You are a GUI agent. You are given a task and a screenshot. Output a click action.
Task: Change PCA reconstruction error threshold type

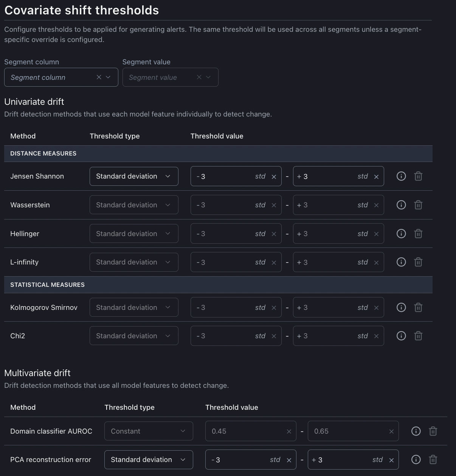click(x=149, y=460)
